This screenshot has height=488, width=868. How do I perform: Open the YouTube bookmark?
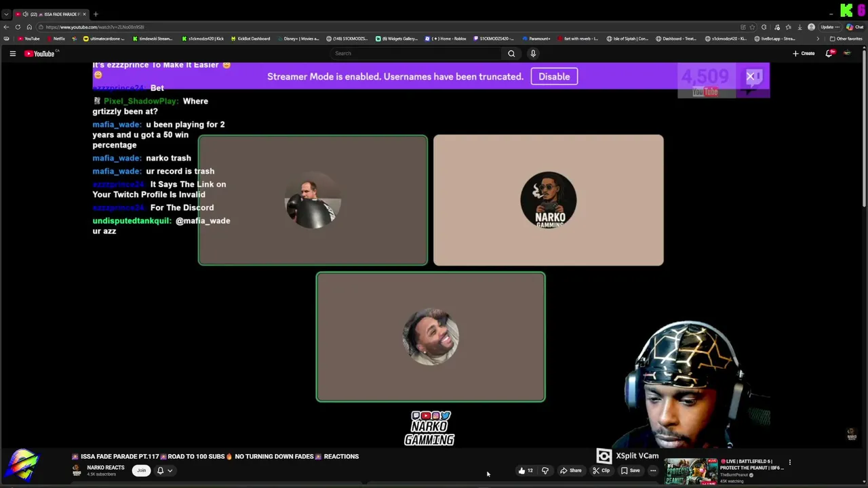[x=28, y=39]
